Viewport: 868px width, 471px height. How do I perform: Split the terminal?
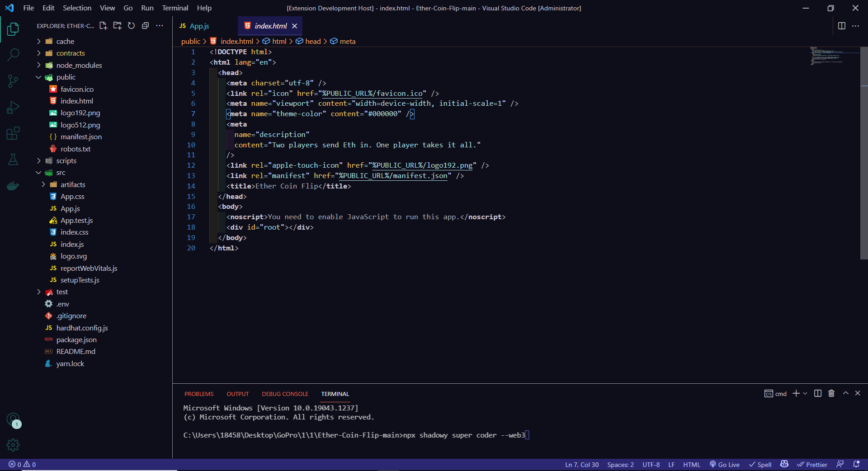pos(817,393)
